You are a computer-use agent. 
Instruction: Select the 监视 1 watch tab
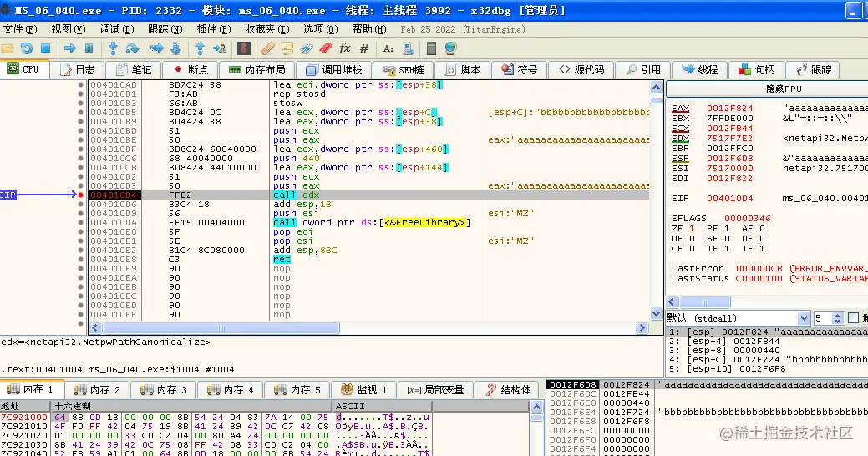pyautogui.click(x=363, y=389)
